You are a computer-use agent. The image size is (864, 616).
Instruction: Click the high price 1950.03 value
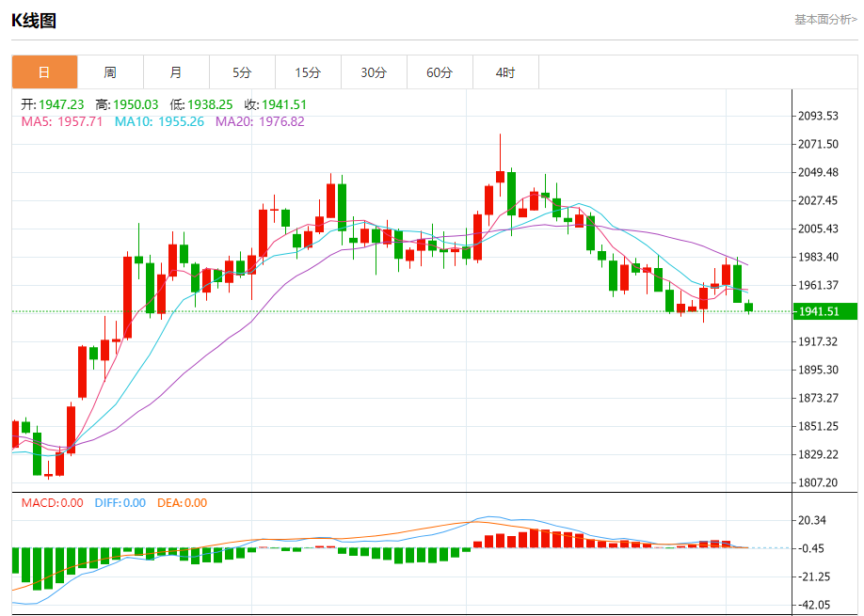(136, 104)
